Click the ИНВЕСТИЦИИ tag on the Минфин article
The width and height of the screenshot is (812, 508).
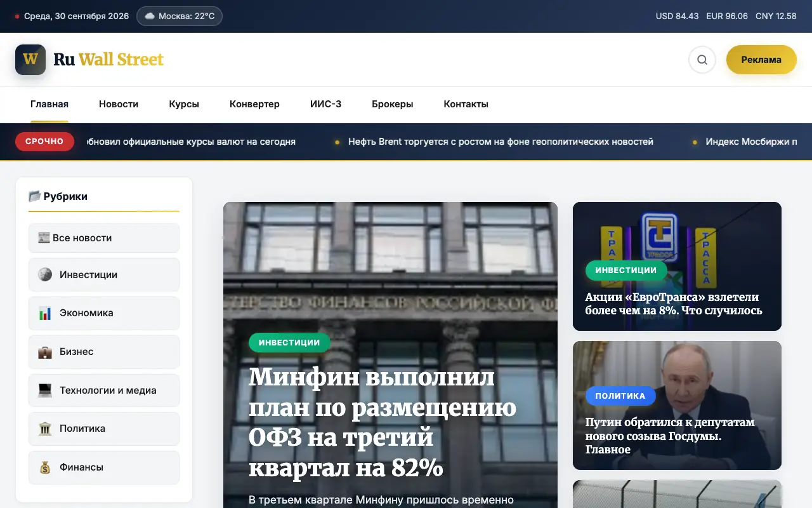tap(289, 342)
